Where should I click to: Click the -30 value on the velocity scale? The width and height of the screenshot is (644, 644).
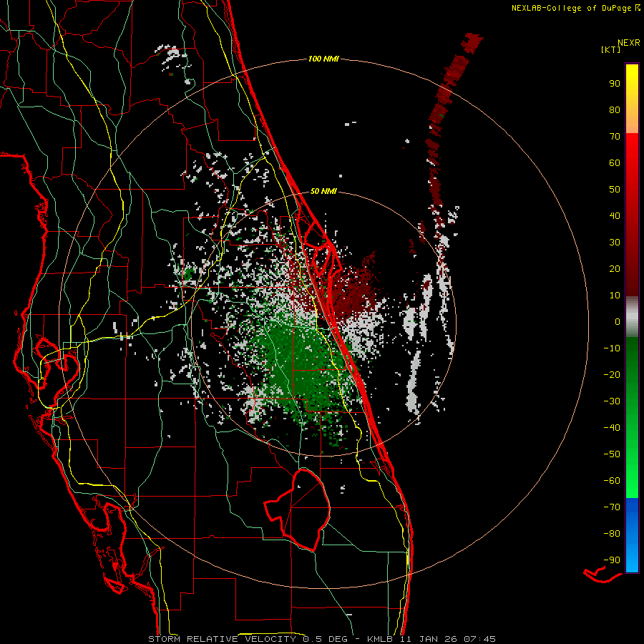[612, 401]
